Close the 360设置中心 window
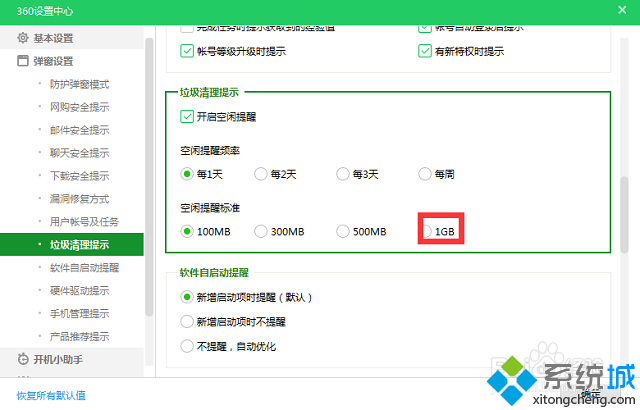Image resolution: width=640 pixels, height=410 pixels. (x=622, y=10)
